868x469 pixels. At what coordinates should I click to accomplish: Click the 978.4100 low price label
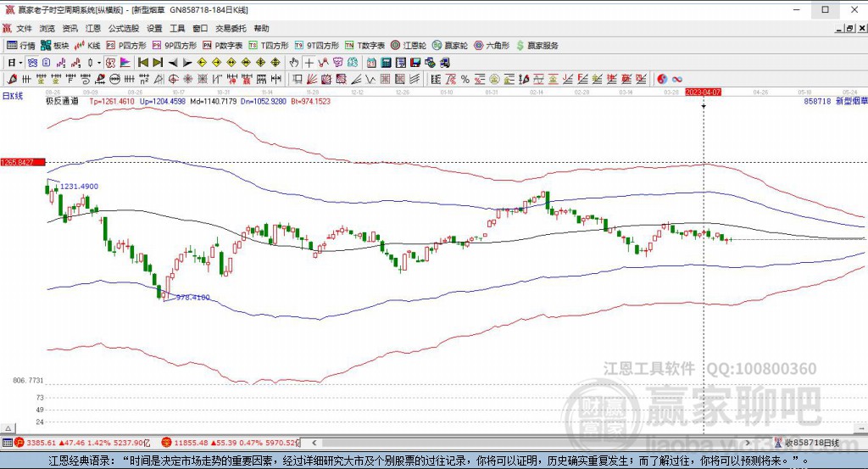[192, 298]
